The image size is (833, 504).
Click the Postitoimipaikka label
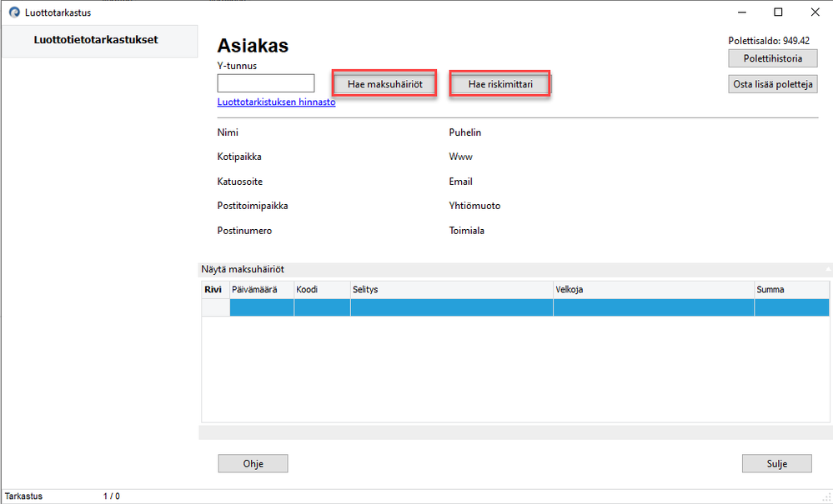[253, 206]
